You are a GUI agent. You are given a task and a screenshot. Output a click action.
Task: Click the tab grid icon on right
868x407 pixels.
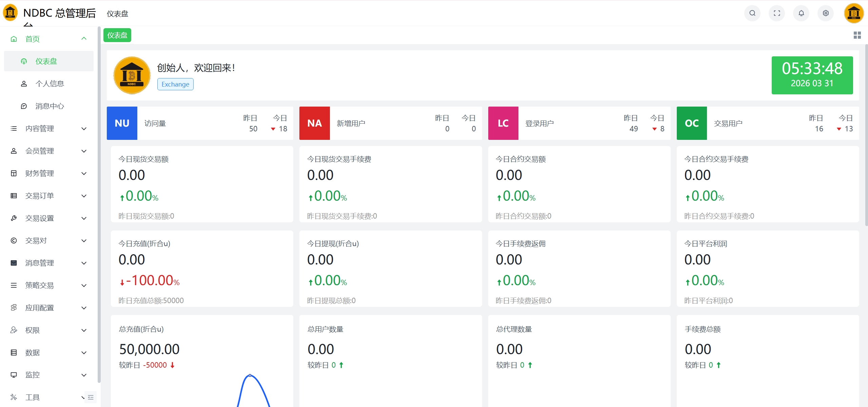[857, 35]
